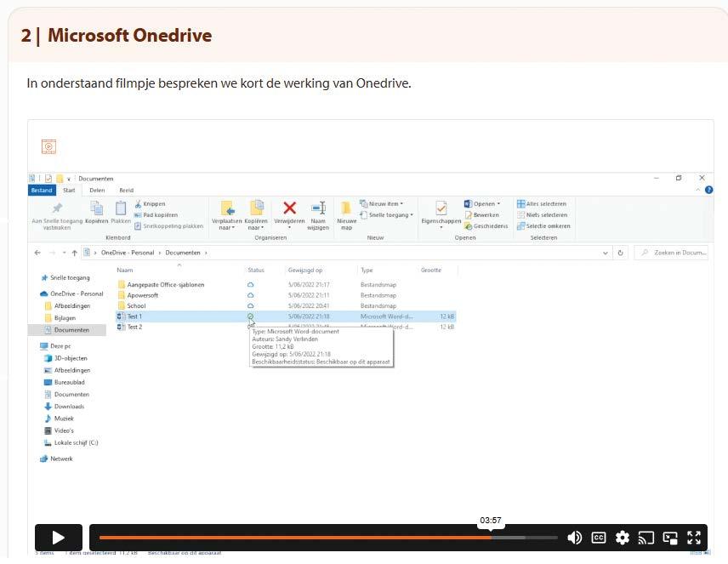Click OneDrive - Personal in navigation pane
The image size is (728, 564).
[72, 294]
